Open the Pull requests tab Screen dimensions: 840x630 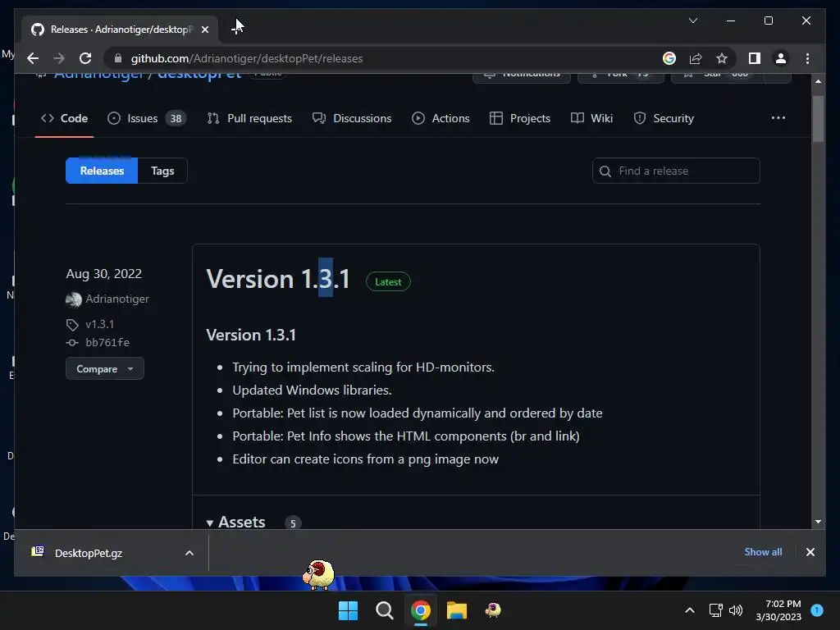point(249,118)
